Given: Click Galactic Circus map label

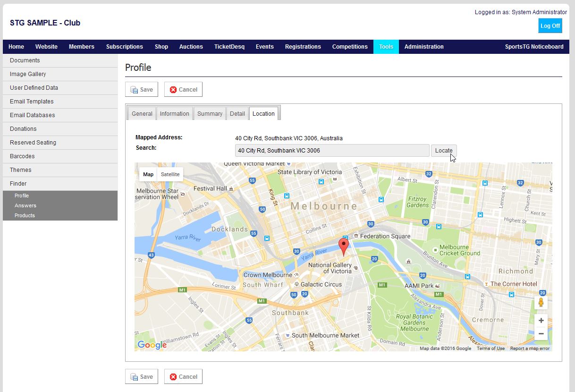Looking at the screenshot, I should click(x=321, y=284).
